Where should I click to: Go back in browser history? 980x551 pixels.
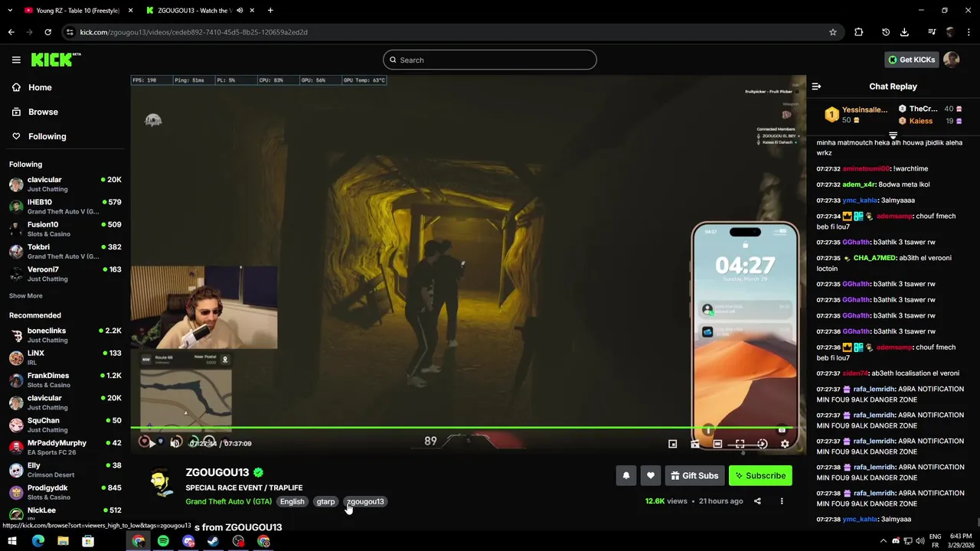tap(11, 32)
